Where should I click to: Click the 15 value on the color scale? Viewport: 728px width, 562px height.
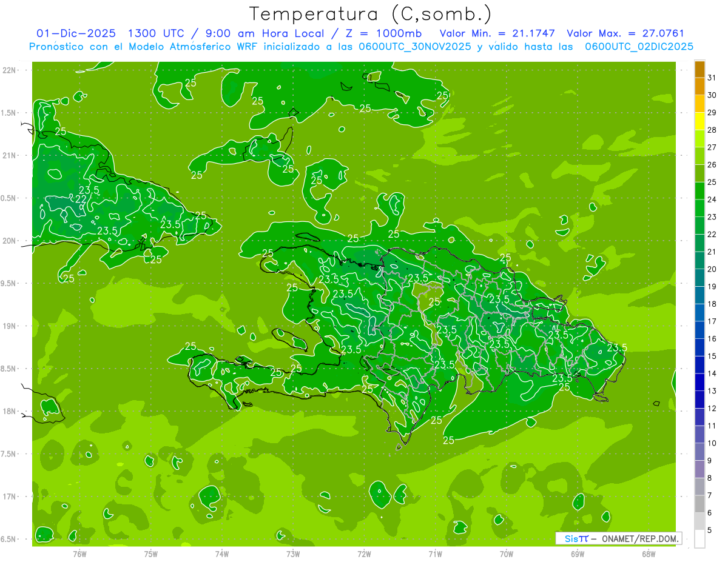tap(712, 356)
